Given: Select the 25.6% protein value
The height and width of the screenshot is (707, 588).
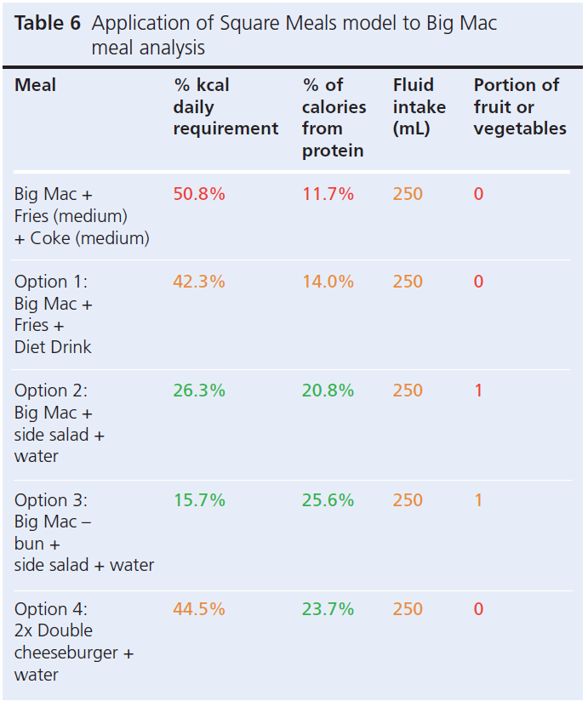Looking at the screenshot, I should click(328, 500).
